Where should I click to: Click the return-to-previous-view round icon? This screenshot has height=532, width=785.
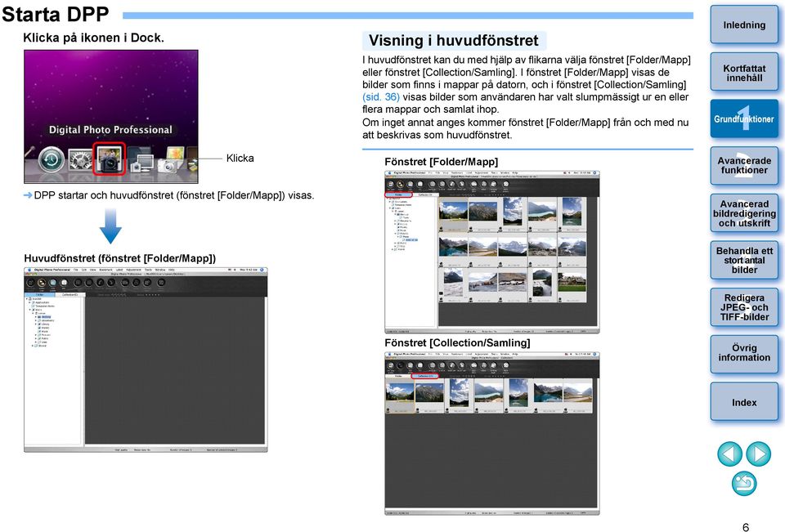pos(744,484)
